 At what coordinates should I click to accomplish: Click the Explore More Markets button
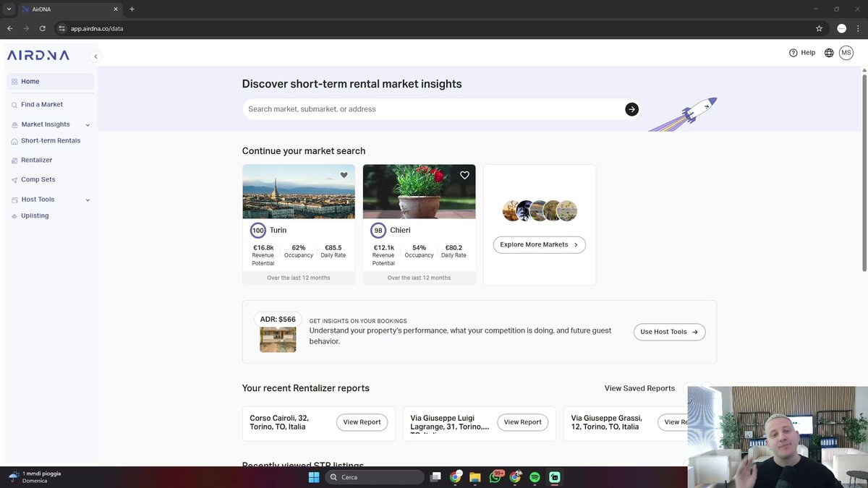coord(539,245)
